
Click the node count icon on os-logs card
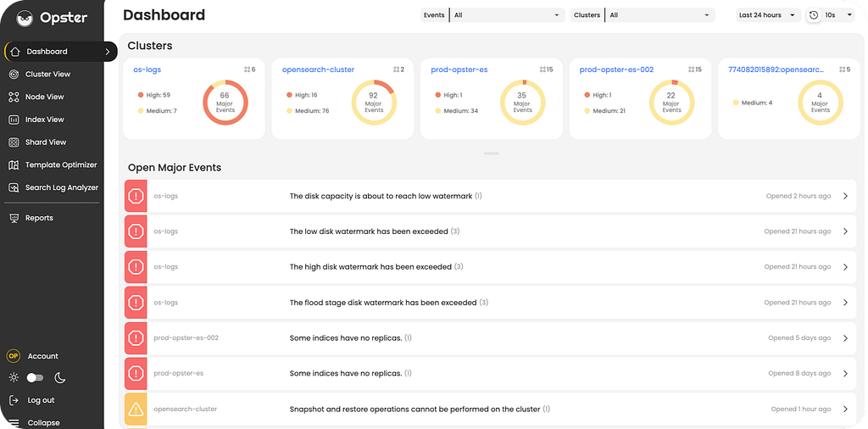coord(247,70)
